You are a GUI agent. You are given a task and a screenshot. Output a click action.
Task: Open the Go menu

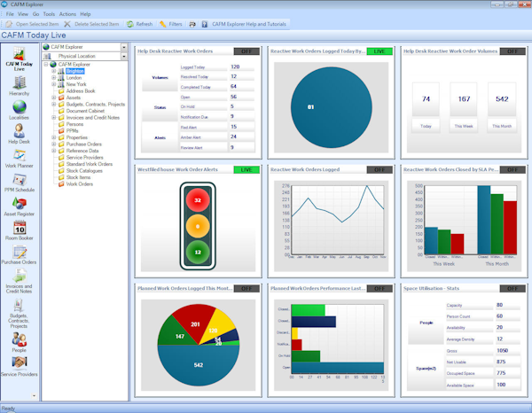35,14
